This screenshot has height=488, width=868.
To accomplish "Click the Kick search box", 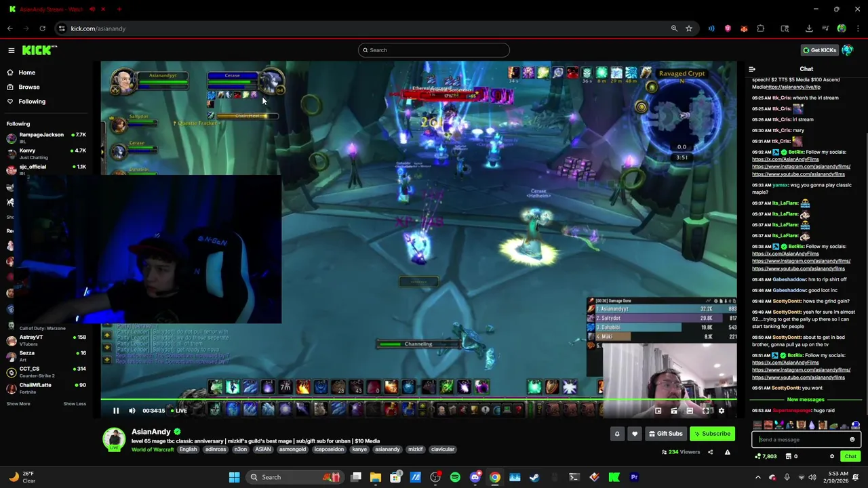I will 434,50.
